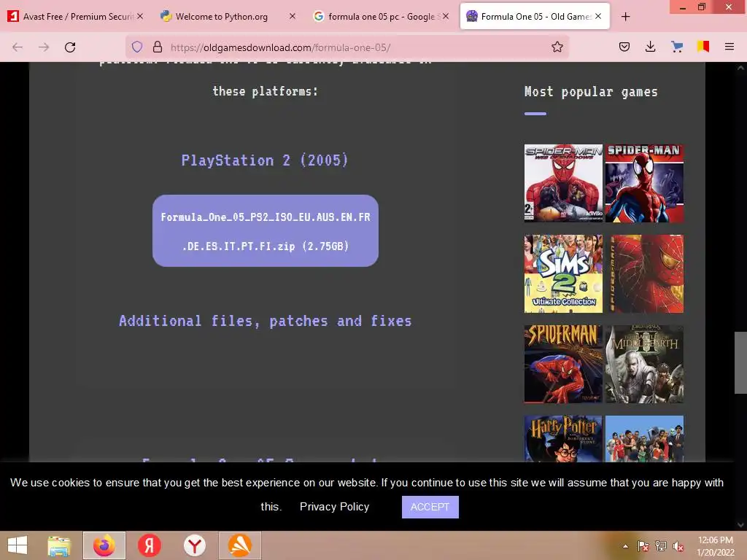747x560 pixels.
Task: Open the Sims group cover thumbnail
Action: 644,438
